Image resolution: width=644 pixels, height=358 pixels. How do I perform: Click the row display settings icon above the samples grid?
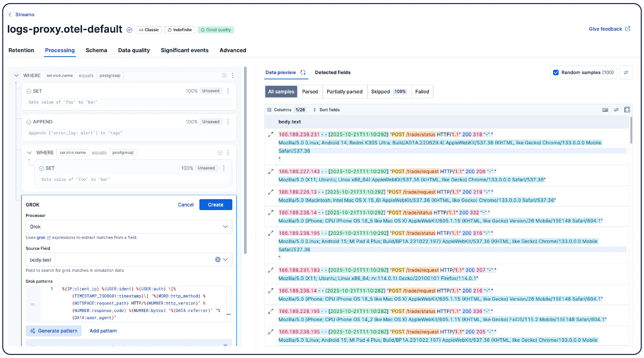pyautogui.click(x=616, y=110)
